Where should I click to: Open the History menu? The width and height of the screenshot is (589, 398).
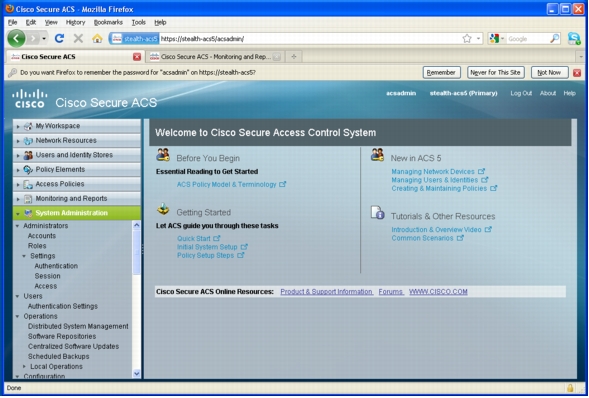(75, 22)
